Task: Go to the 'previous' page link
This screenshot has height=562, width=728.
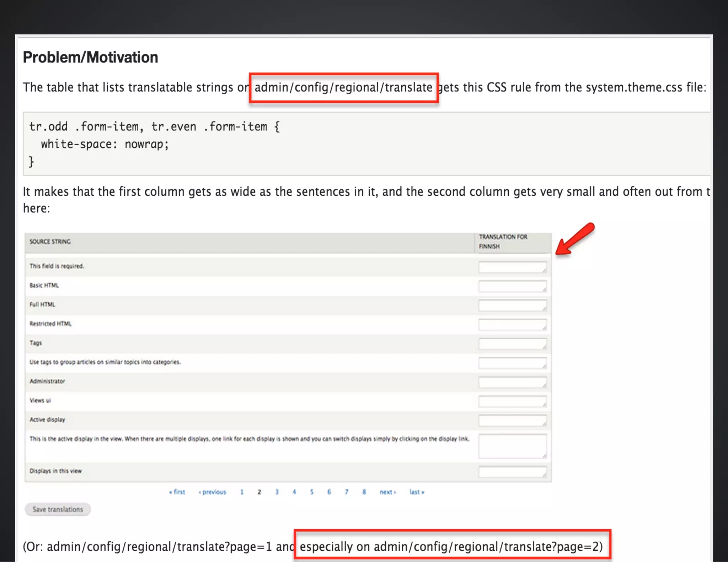Action: point(213,492)
